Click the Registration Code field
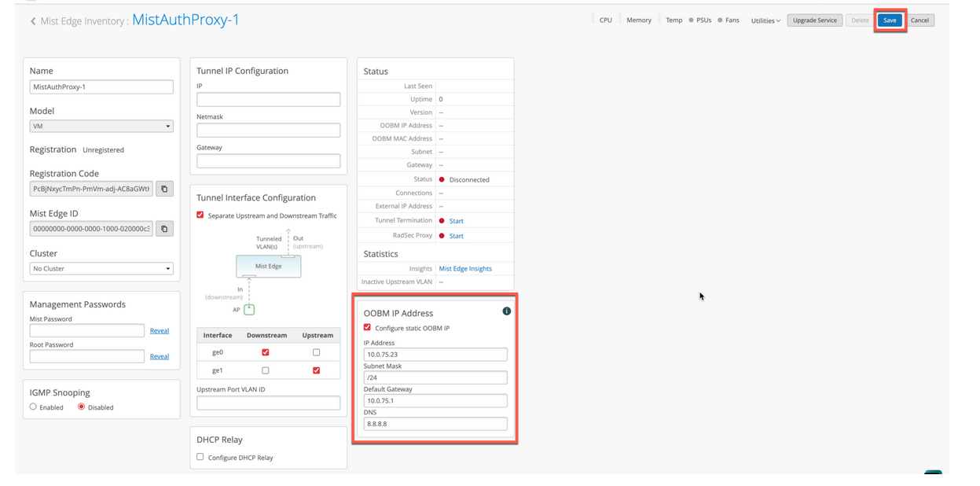The image size is (980, 486). point(91,189)
